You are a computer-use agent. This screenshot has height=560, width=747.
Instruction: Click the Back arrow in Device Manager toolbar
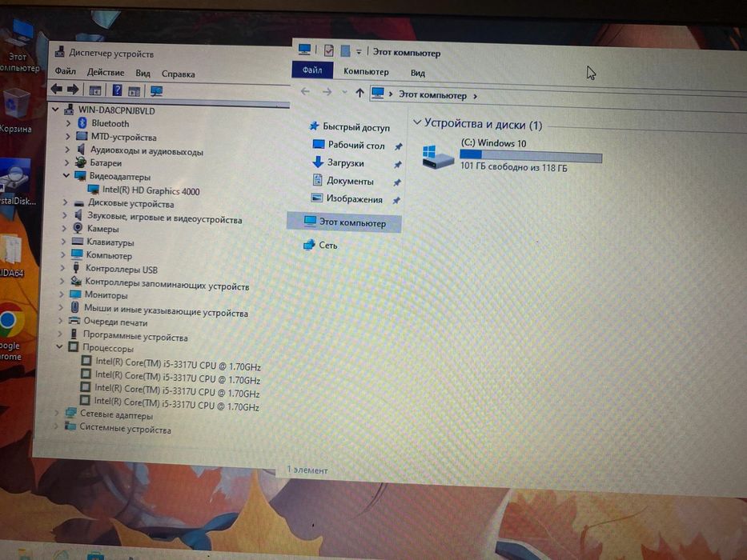click(57, 89)
